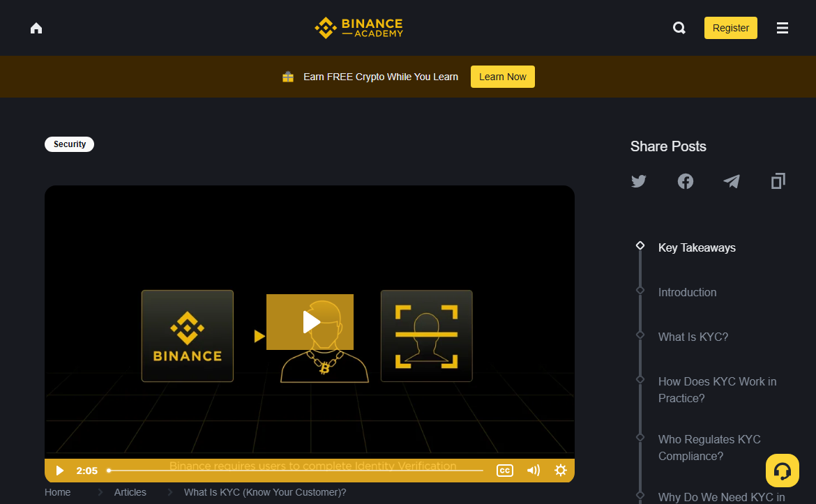
Task: Click the face scan tile in video
Action: coord(427,336)
